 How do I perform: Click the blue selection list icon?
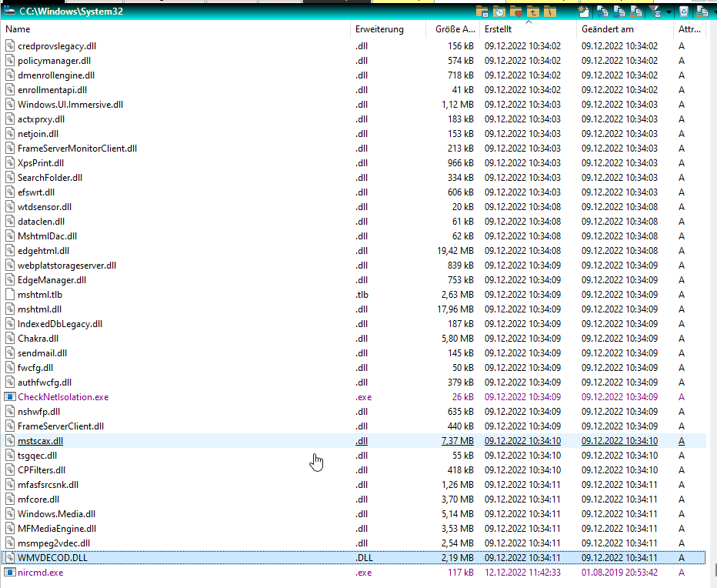619,12
